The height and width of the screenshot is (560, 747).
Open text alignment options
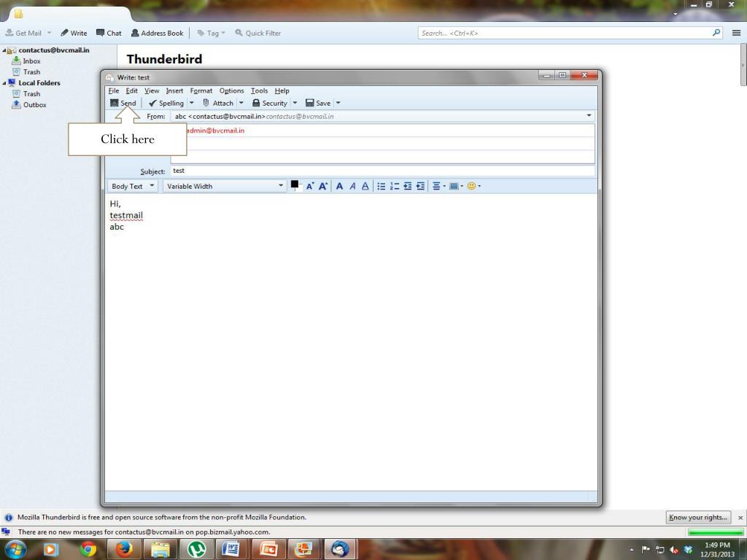click(438, 186)
